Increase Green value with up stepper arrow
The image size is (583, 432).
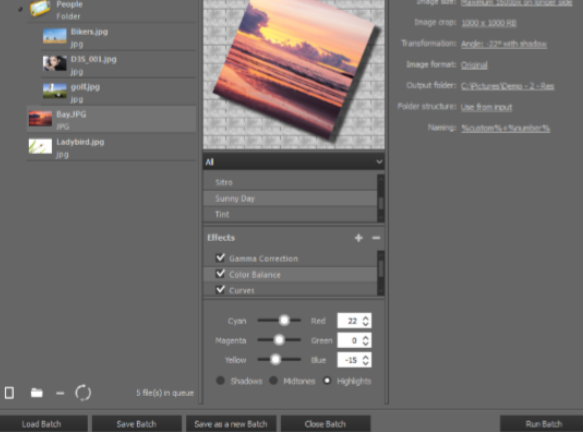point(365,337)
